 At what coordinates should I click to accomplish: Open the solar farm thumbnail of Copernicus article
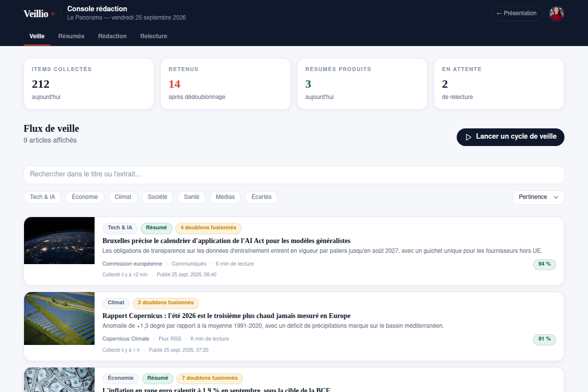(59, 318)
